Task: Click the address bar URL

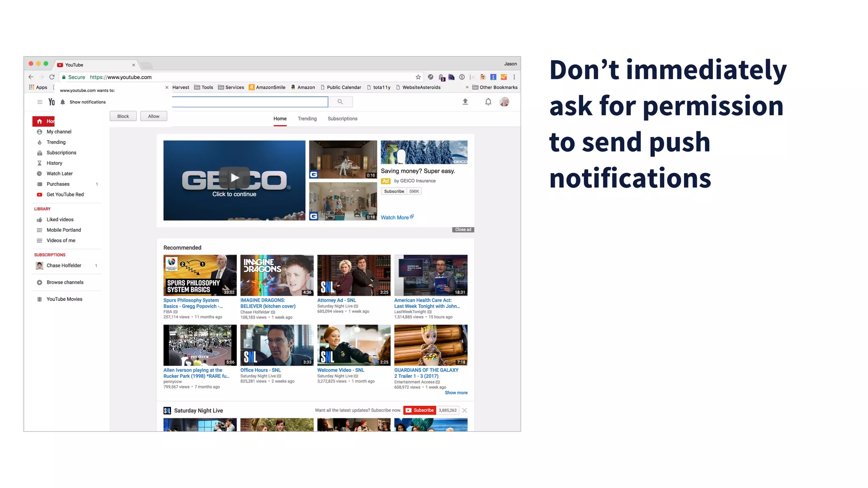Action: click(121, 77)
